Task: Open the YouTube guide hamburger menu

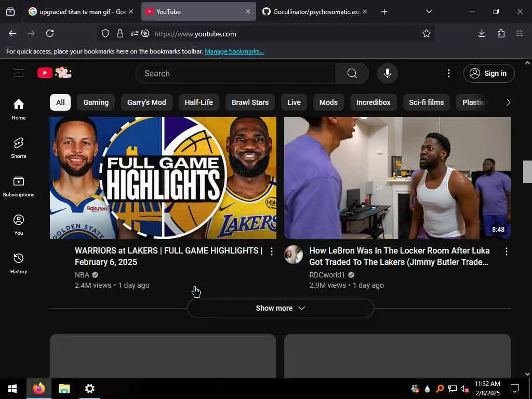Action: (x=19, y=73)
